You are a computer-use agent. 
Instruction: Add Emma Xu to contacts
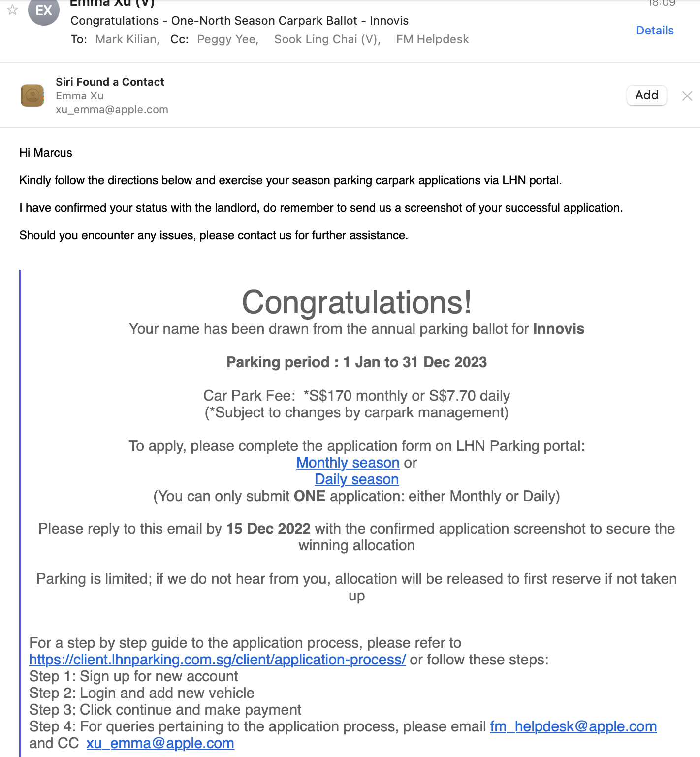click(x=646, y=95)
